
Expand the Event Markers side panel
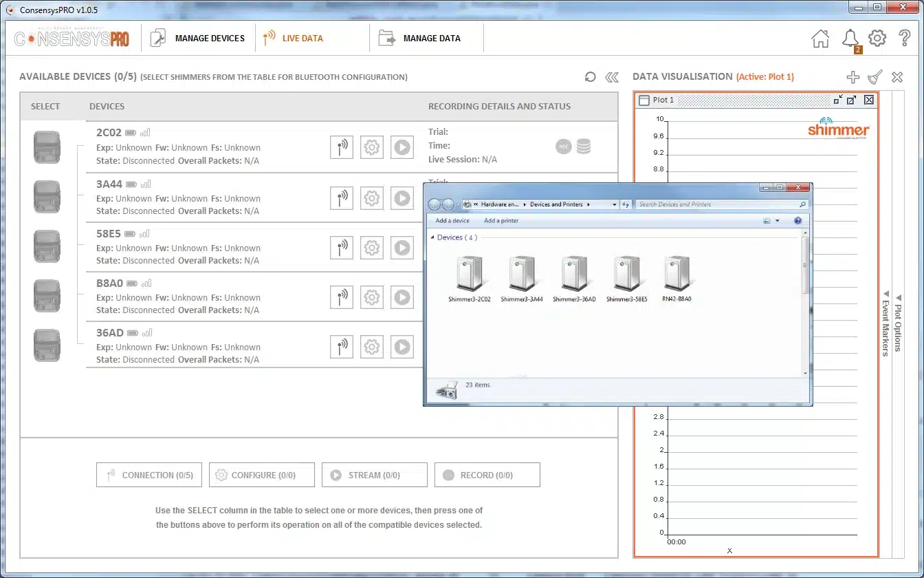(885, 323)
